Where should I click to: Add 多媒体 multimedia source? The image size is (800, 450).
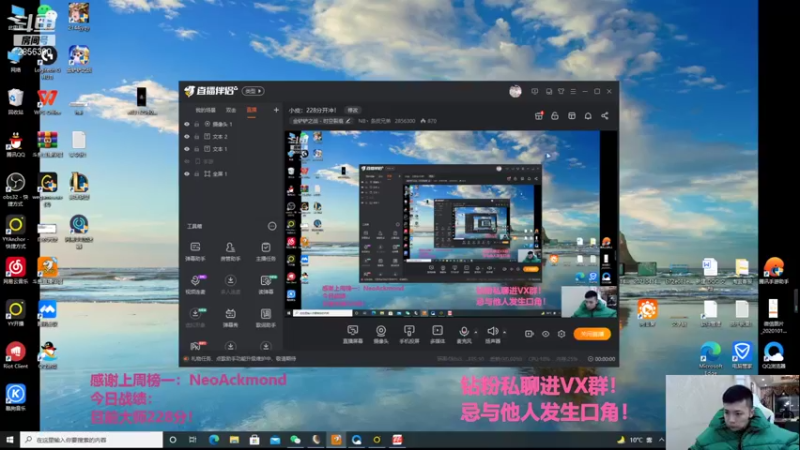click(x=438, y=334)
